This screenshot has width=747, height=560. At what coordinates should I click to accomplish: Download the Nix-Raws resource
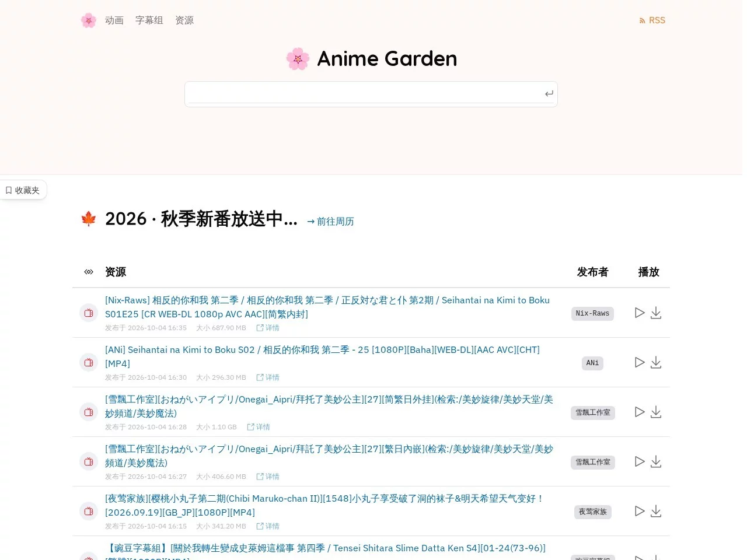656,313
